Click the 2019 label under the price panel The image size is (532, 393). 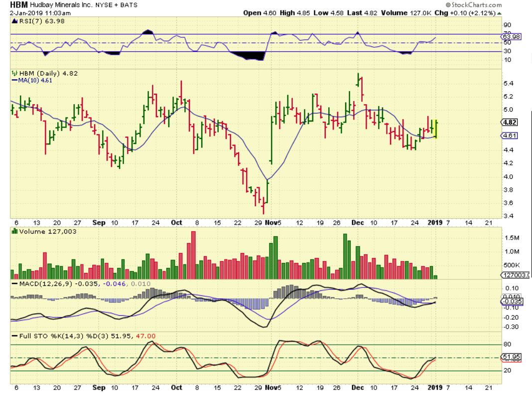pos(435,223)
